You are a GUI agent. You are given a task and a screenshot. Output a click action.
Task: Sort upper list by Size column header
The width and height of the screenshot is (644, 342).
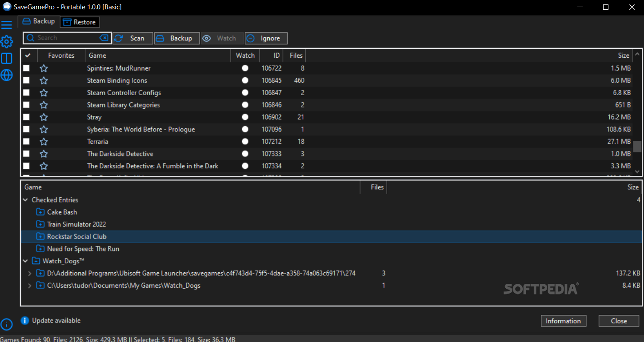point(468,56)
